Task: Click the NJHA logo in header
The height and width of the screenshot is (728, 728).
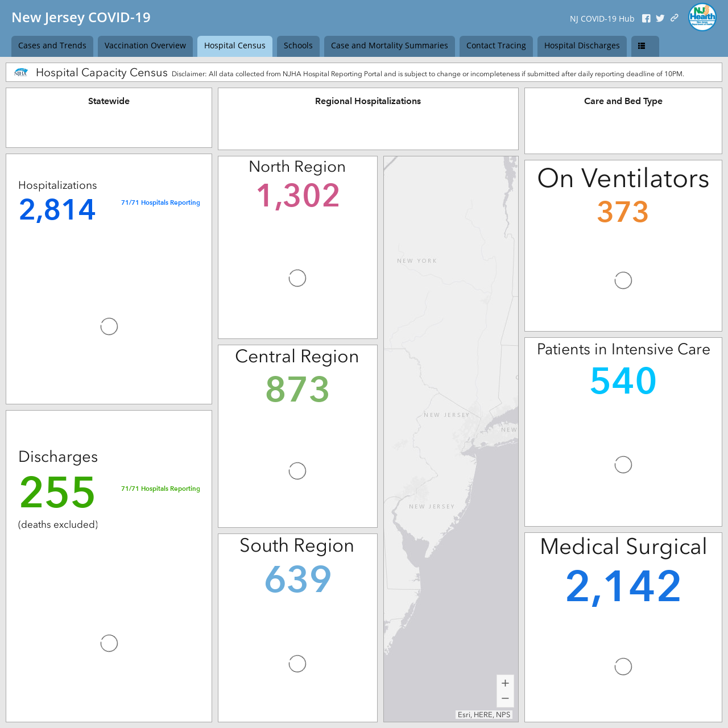Action: [x=21, y=72]
